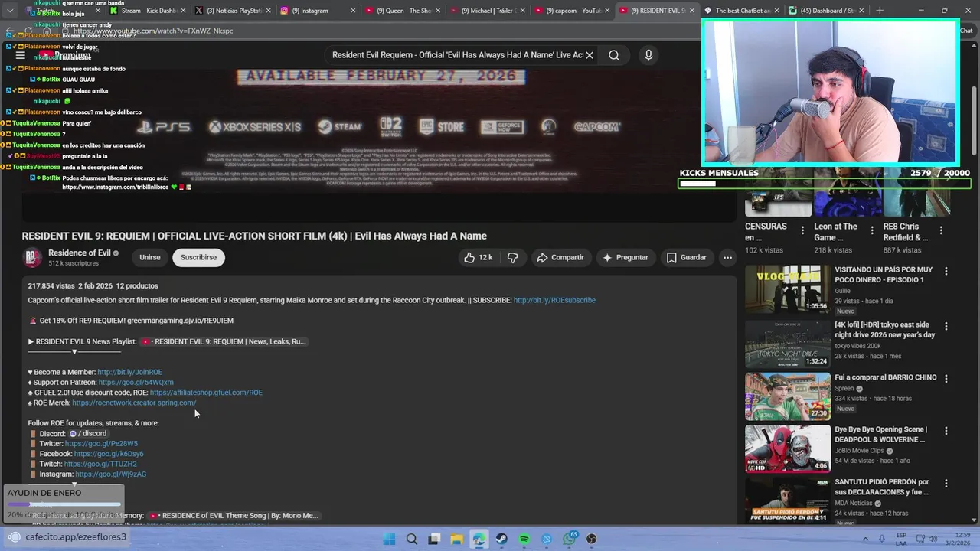980x551 pixels.
Task: Open OBS Studio from the taskbar
Action: [591, 539]
